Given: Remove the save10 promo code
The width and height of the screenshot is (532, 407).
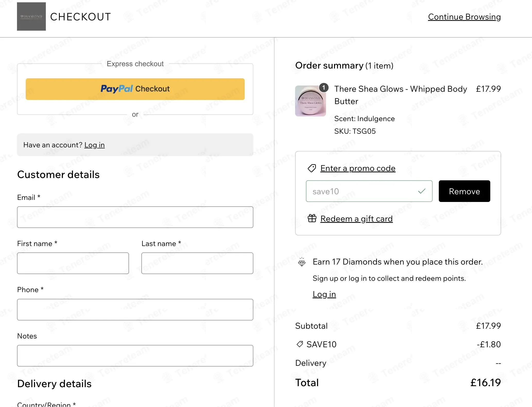Looking at the screenshot, I should point(465,191).
